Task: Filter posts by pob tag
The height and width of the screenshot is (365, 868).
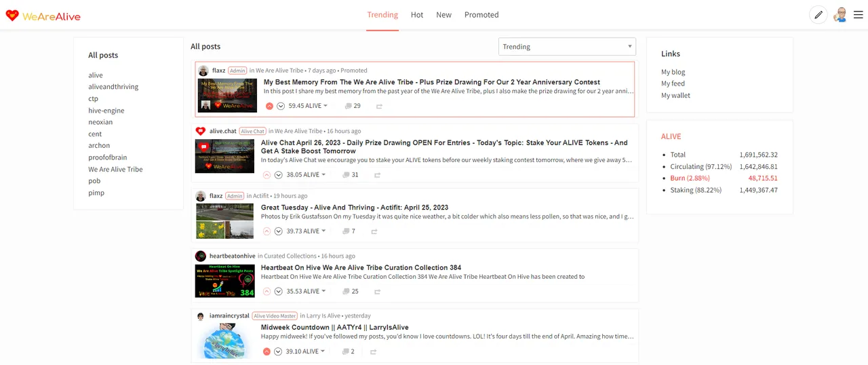Action: (94, 181)
